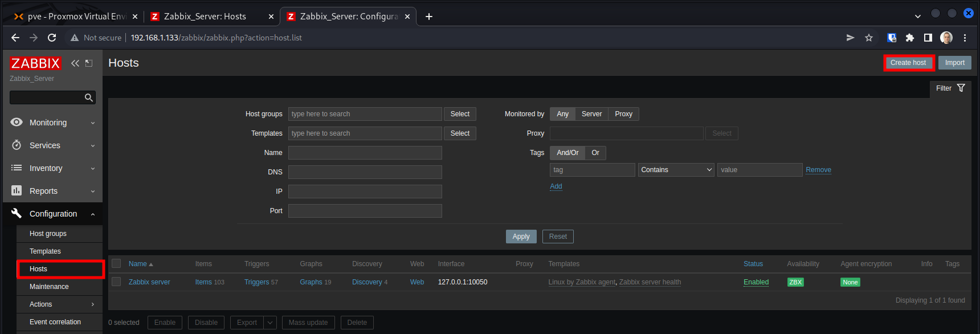Select And/Or tags mode
980x334 pixels.
(567, 153)
